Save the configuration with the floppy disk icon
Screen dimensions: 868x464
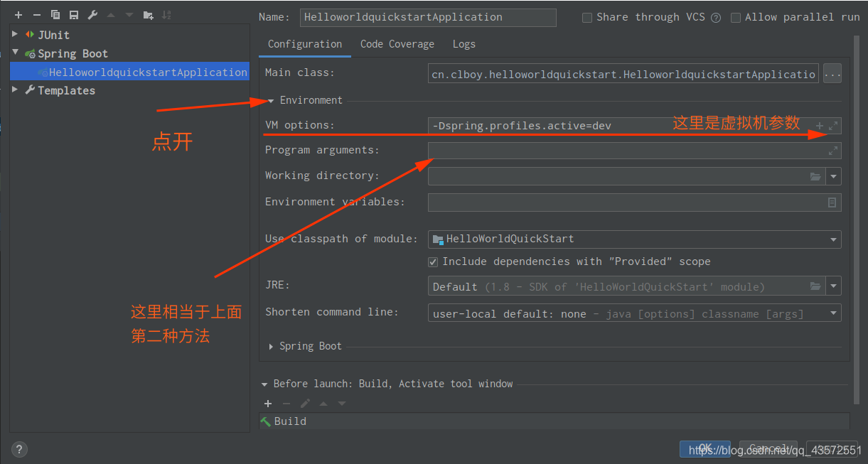coord(74,15)
